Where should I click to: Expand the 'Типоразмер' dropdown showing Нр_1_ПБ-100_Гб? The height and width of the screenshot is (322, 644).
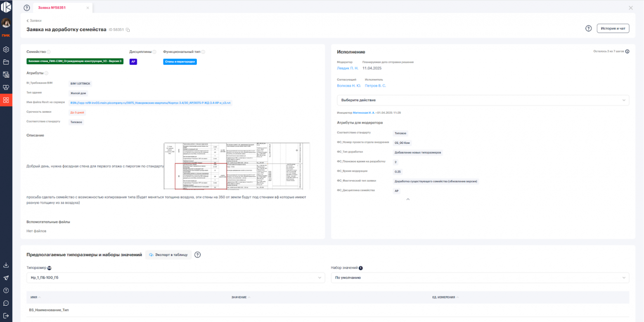(175, 278)
